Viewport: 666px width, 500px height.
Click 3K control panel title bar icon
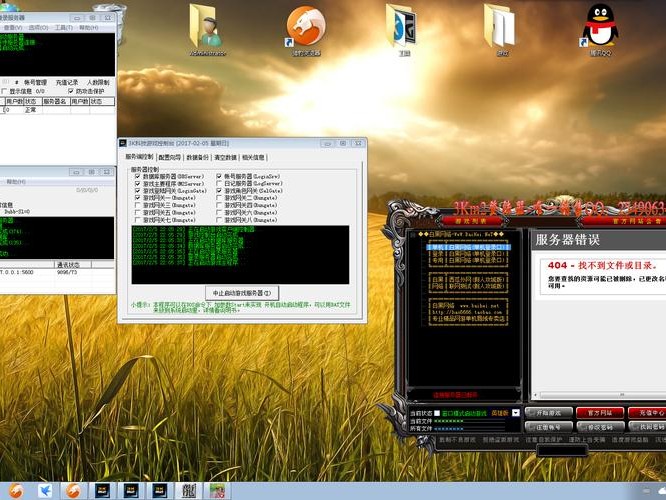123,143
